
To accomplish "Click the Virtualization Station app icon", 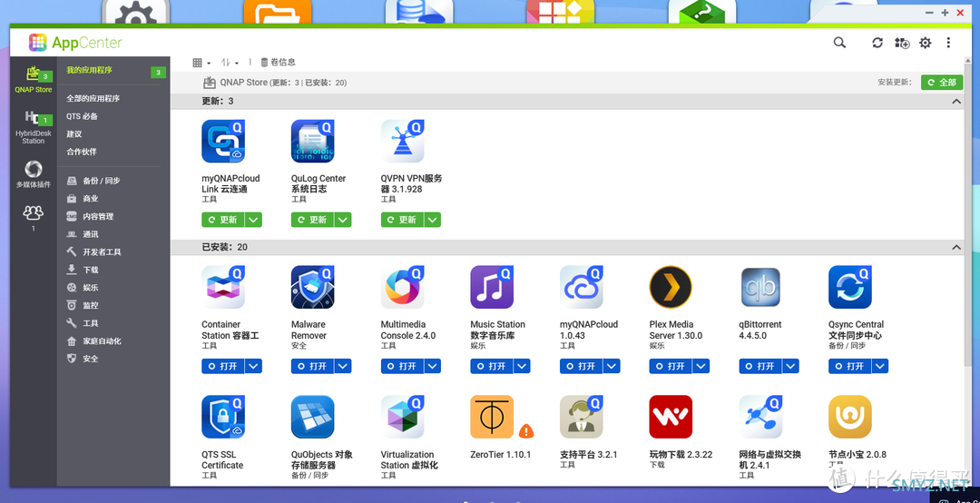I will tap(403, 417).
